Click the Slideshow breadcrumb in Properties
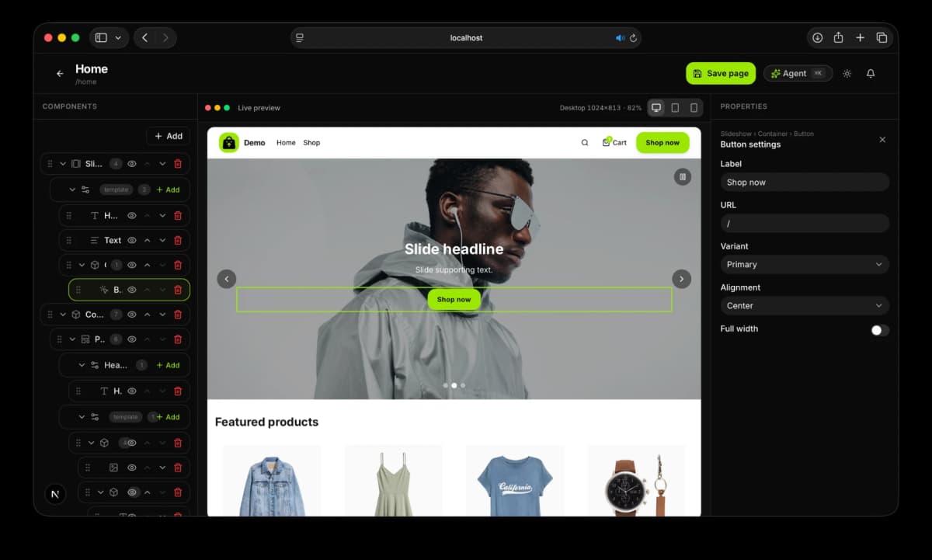932x560 pixels. pyautogui.click(x=736, y=134)
